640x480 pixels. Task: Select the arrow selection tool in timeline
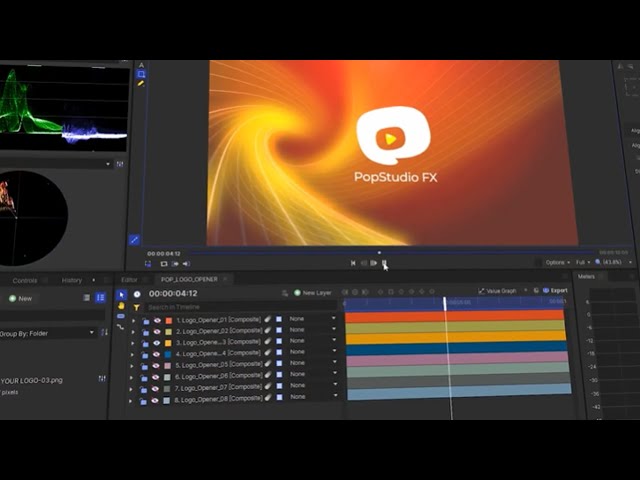[x=121, y=294]
